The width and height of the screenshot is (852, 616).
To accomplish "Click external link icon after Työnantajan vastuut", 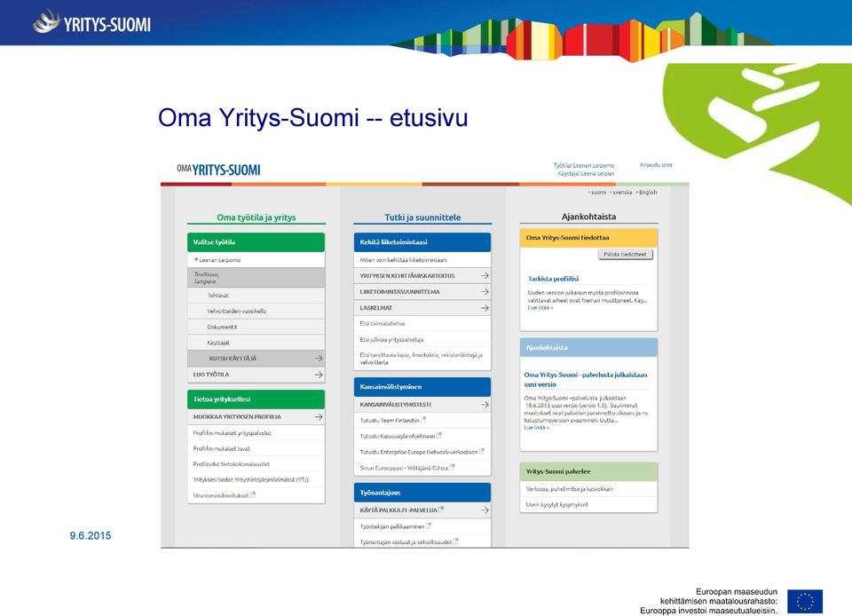I will [x=455, y=541].
